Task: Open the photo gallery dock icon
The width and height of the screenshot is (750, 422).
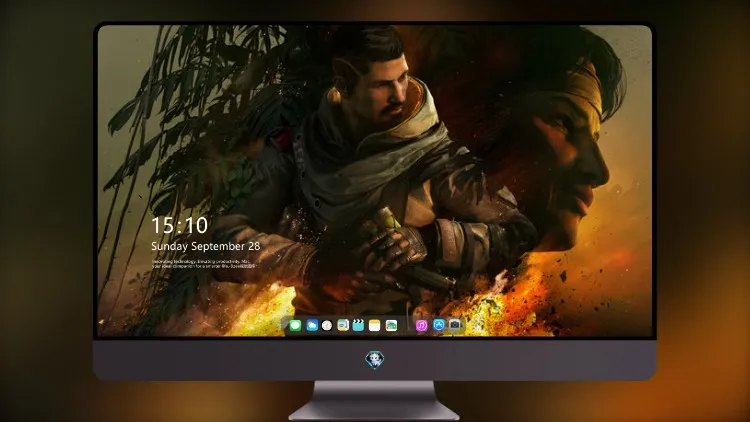Action: pyautogui.click(x=391, y=326)
